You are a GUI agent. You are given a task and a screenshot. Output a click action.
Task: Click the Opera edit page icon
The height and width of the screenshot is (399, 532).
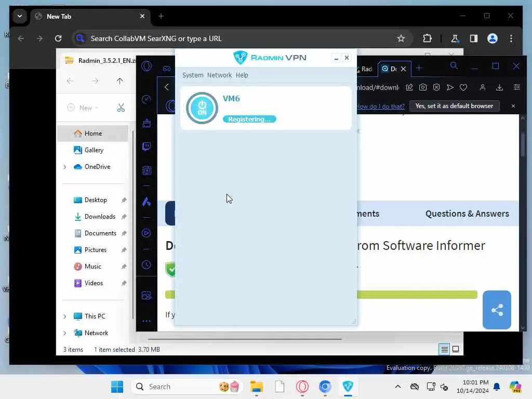pos(409,87)
